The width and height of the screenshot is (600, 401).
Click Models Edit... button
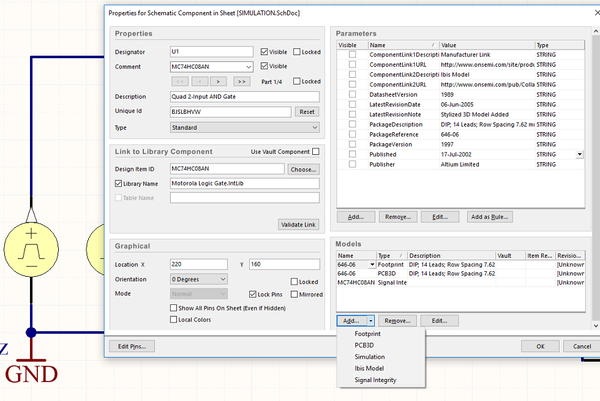pos(439,321)
